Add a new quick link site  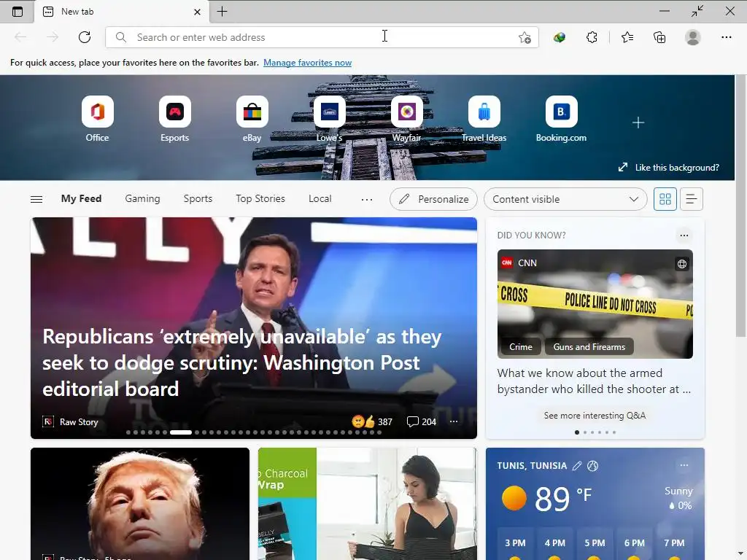(638, 122)
